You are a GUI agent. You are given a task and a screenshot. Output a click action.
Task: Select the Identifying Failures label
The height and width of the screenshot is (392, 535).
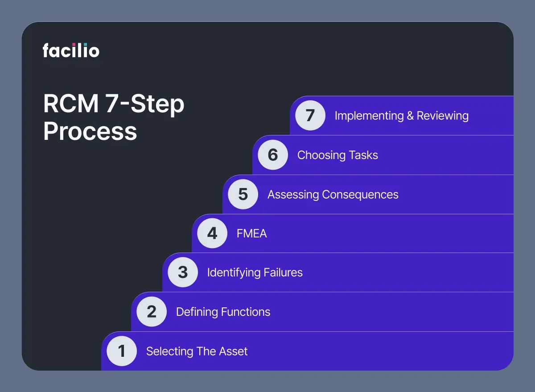point(255,272)
